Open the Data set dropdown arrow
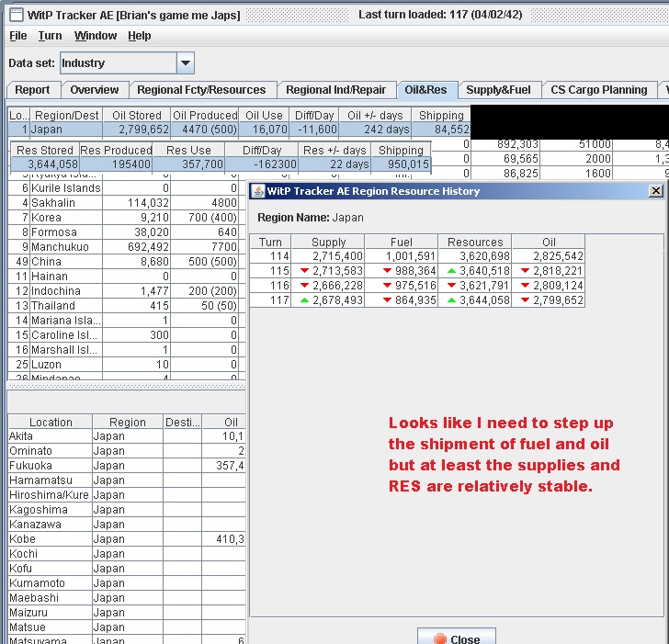This screenshot has width=669, height=644. (x=186, y=63)
